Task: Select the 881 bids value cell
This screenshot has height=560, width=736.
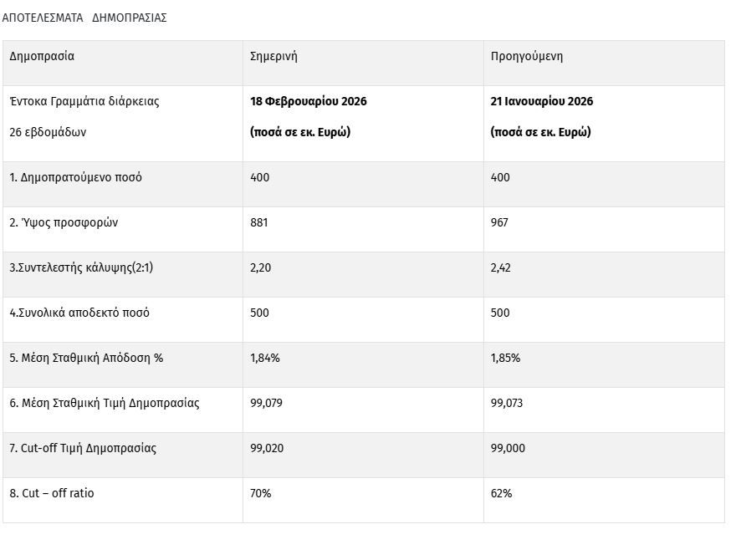Action: pyautogui.click(x=260, y=222)
